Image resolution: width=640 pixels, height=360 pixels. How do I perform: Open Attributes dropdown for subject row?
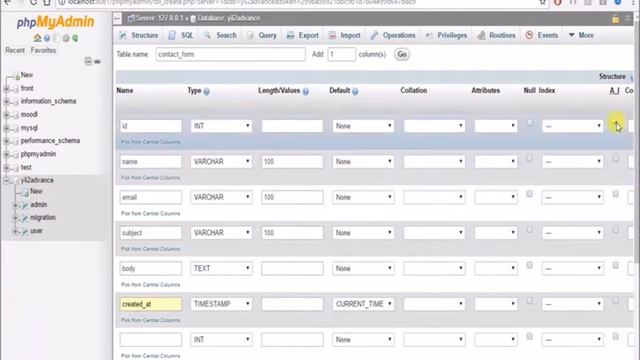(496, 233)
